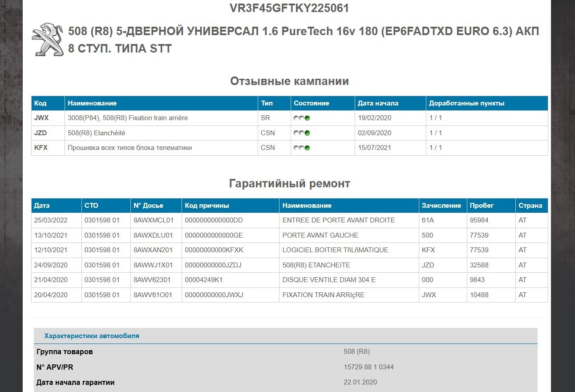The image size is (575, 392).
Task: Click the start date 02/09/2020
Action: 375,133
